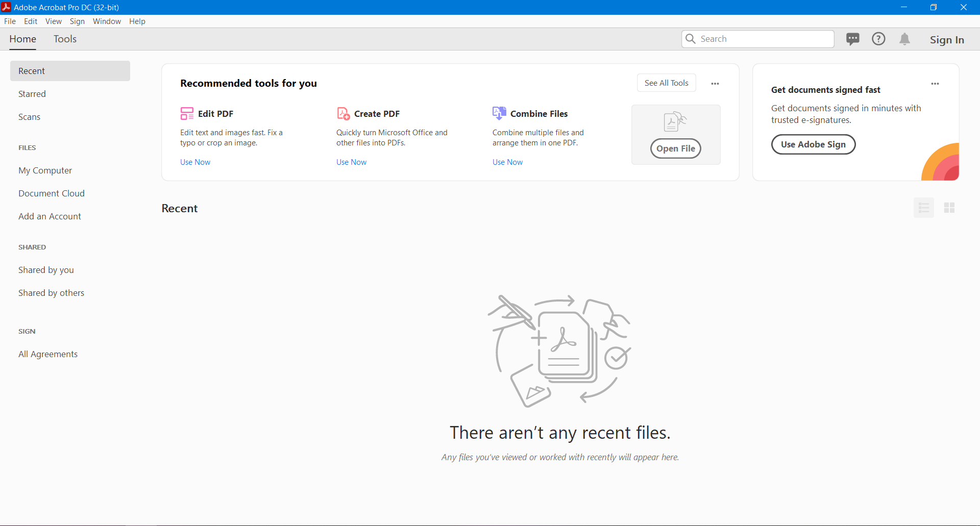The image size is (980, 526).
Task: Open the Help question mark icon
Action: coord(878,39)
